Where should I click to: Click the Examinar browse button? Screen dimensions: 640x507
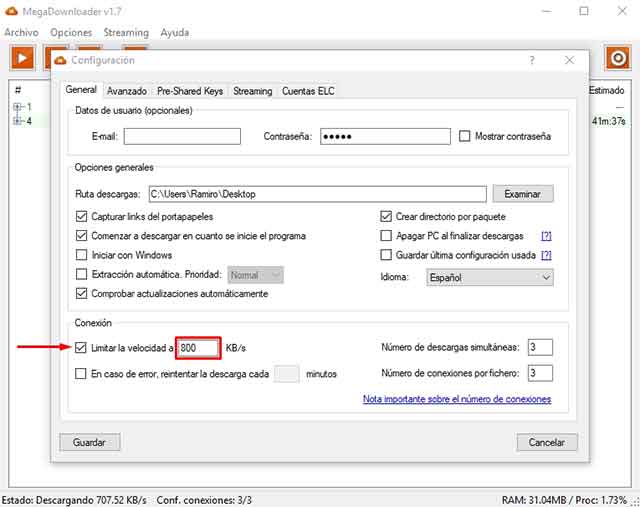point(522,193)
